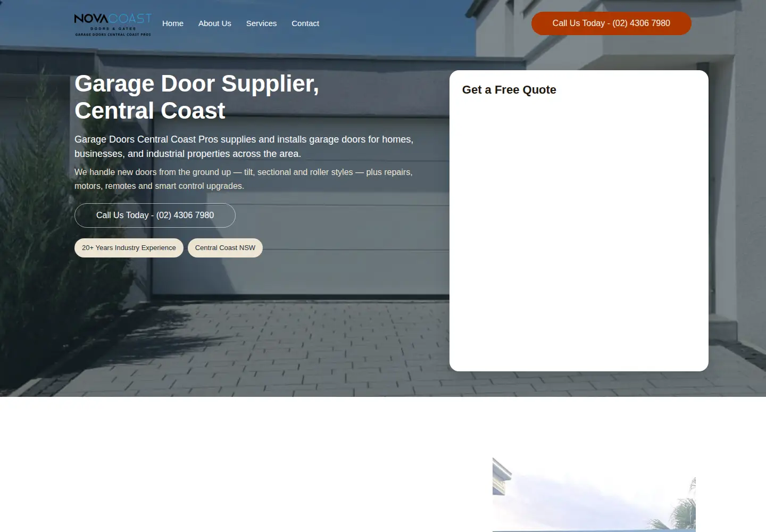Click the house photo below the hero
Viewport: 766px width, 532px height.
594,495
